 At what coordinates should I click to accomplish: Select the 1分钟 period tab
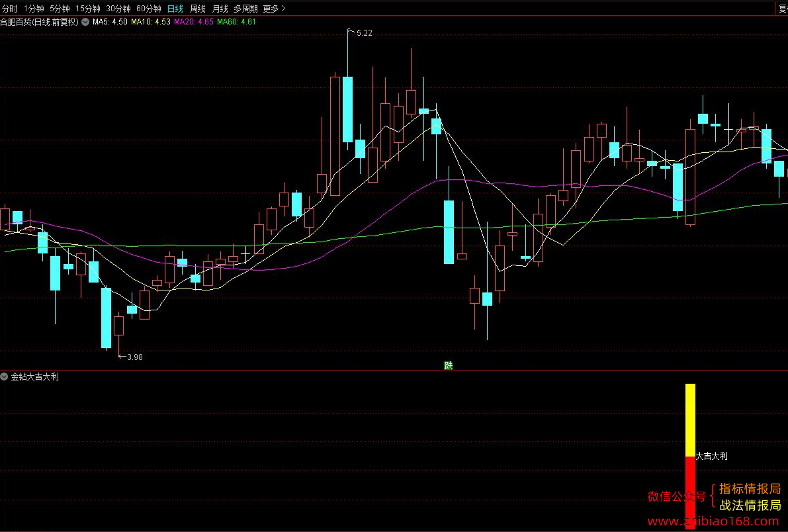[x=34, y=9]
